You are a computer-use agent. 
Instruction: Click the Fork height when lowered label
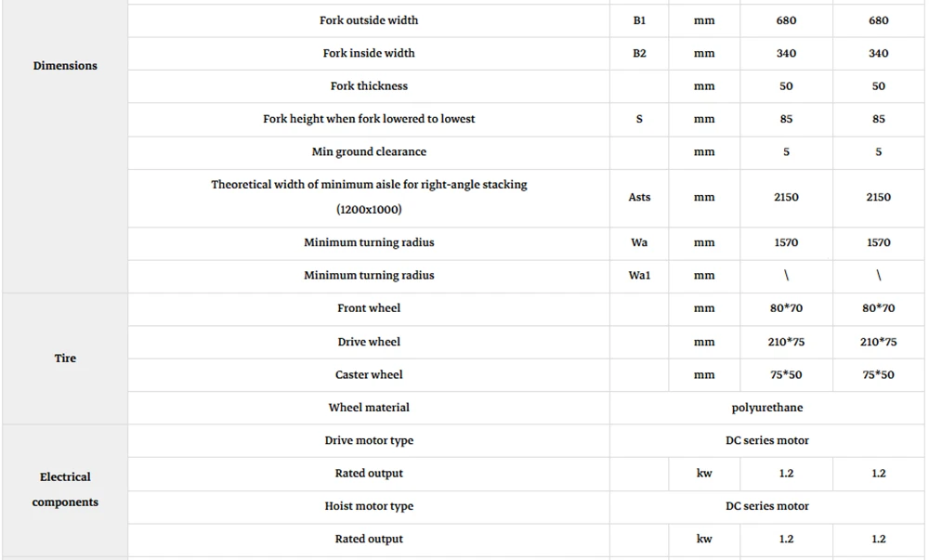point(369,119)
